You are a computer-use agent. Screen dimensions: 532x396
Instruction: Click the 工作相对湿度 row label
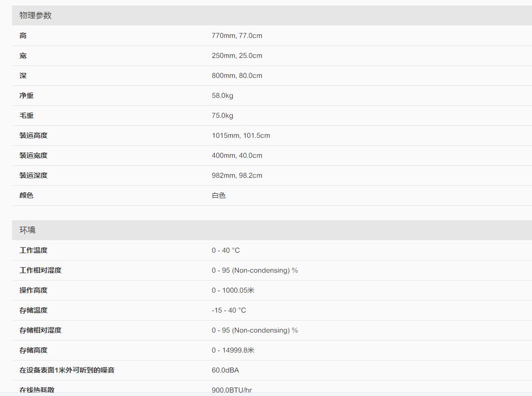(x=40, y=270)
